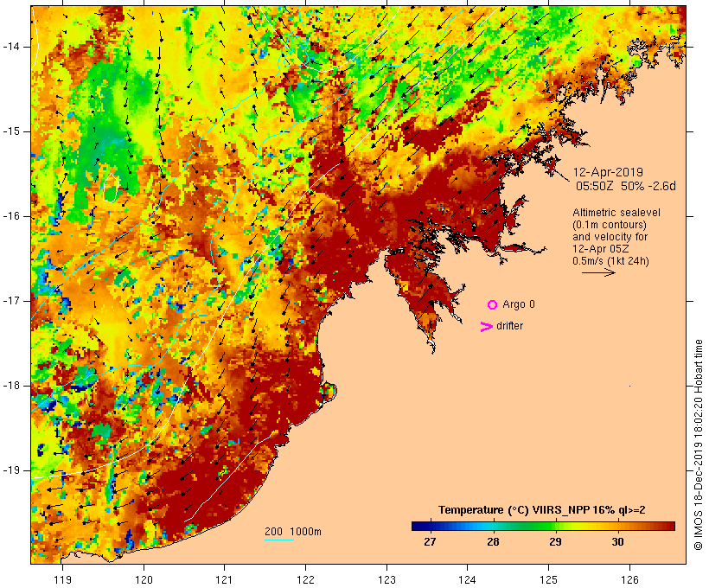Click longitude label '124'

click(x=467, y=579)
